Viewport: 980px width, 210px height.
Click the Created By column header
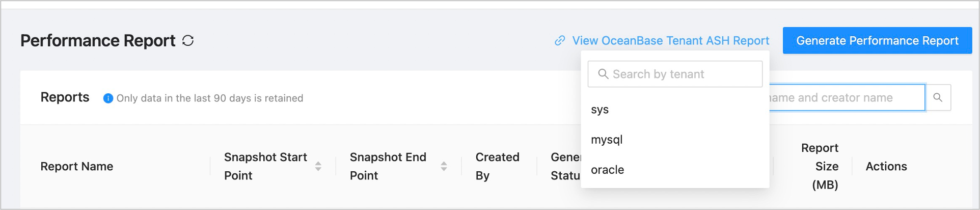[497, 166]
